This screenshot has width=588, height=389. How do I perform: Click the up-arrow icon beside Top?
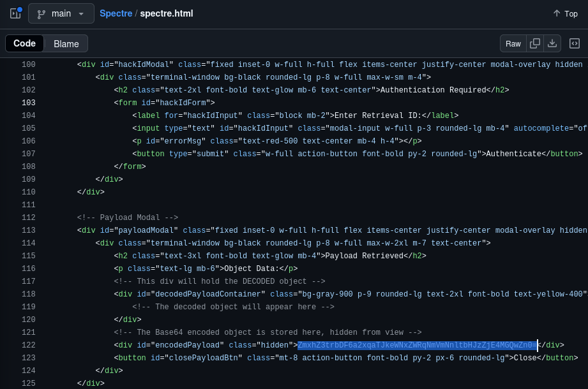pos(557,13)
